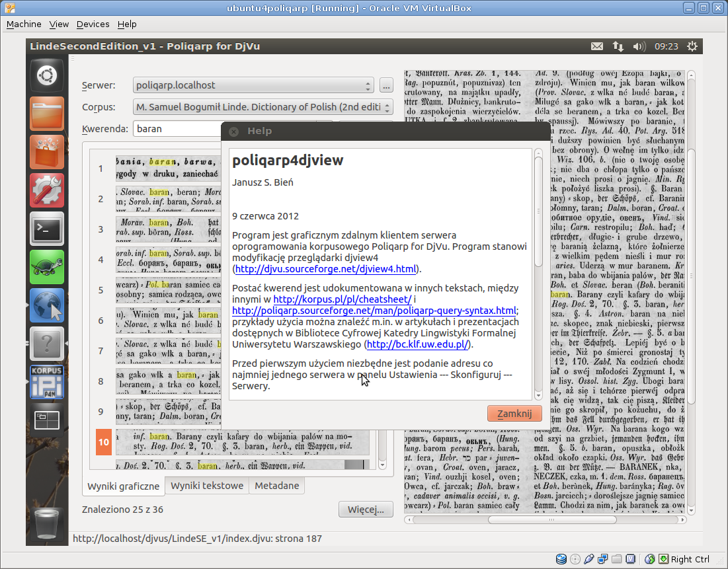Click the 'poliqarp4djview' heading in Help
Viewport: 728px width, 569px height.
(288, 160)
